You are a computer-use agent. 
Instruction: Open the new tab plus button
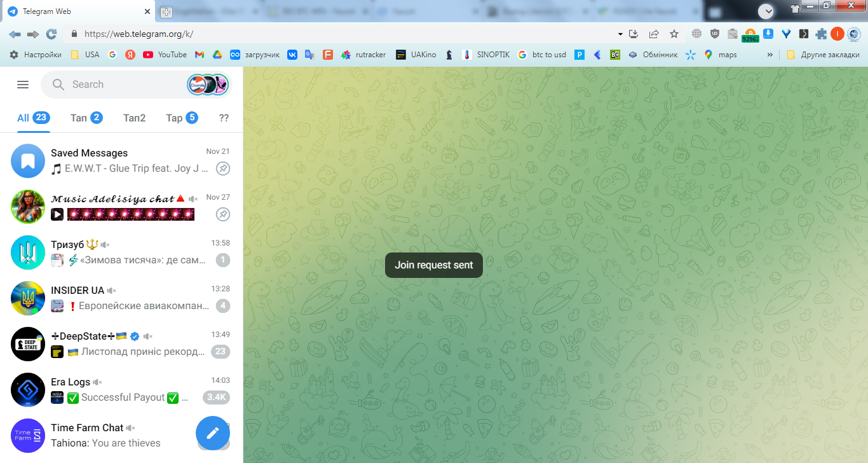coord(166,11)
